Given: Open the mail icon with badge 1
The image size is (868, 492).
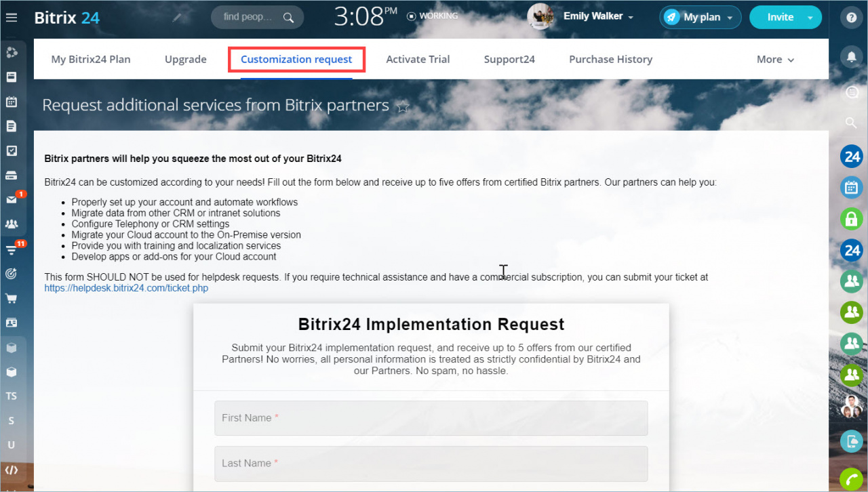Looking at the screenshot, I should [12, 199].
